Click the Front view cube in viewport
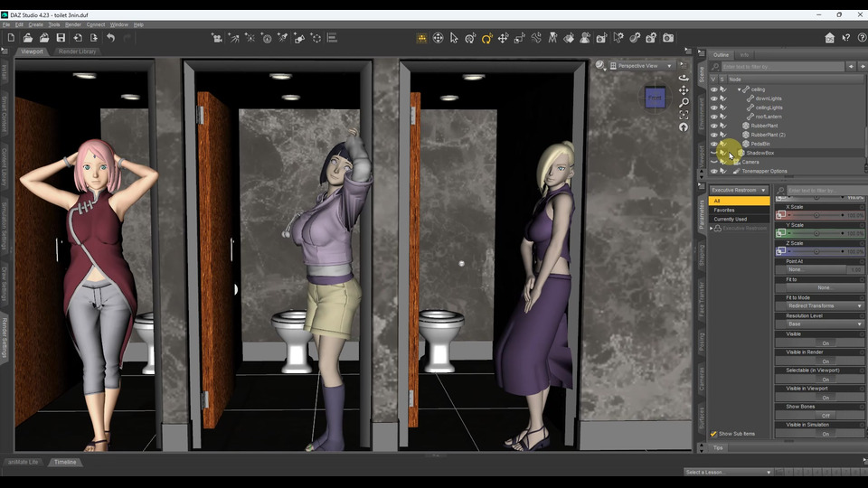 click(x=655, y=97)
